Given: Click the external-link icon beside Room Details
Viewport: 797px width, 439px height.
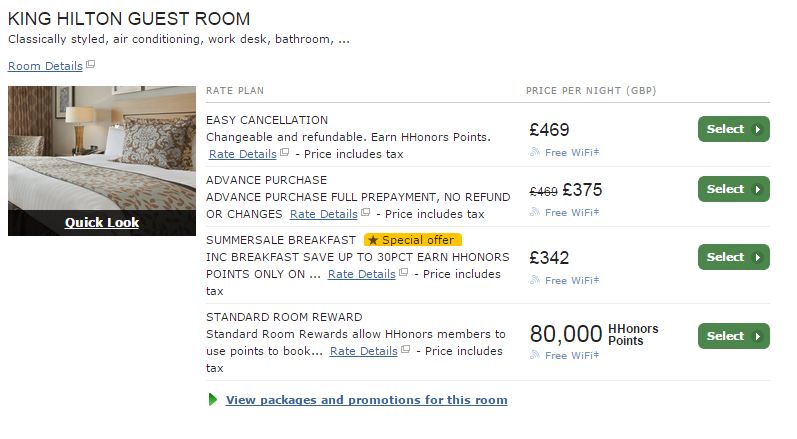Looking at the screenshot, I should tap(90, 65).
